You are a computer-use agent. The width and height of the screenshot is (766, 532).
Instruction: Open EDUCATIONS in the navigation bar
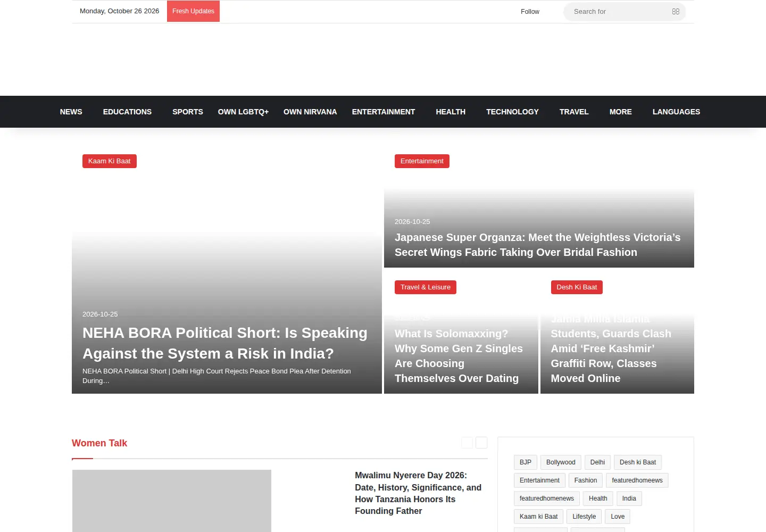coord(127,112)
